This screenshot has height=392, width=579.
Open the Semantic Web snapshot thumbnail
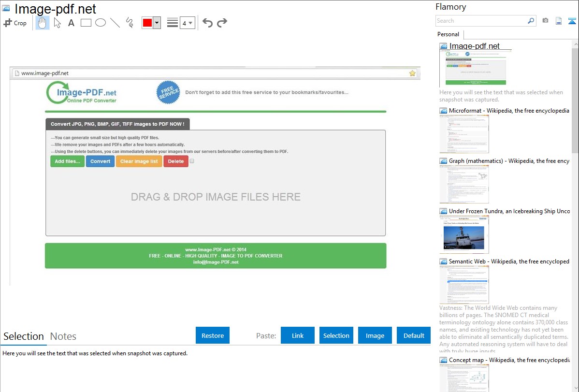click(464, 285)
